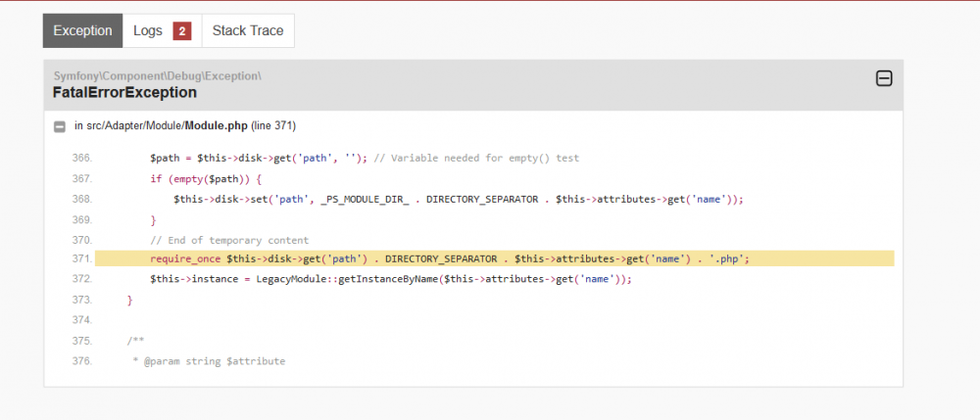Click the if empty($path) line 367
Viewport: 980px width, 420px height.
point(206,179)
